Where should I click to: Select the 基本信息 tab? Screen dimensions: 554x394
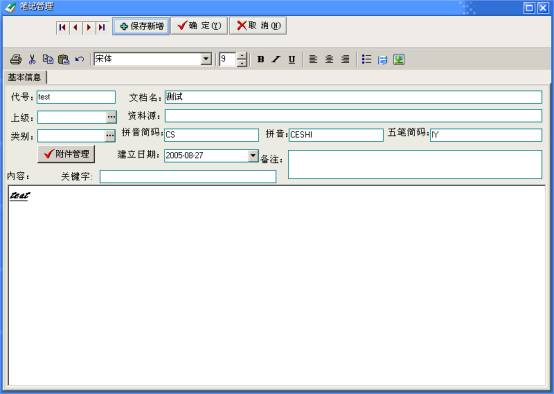tap(24, 77)
